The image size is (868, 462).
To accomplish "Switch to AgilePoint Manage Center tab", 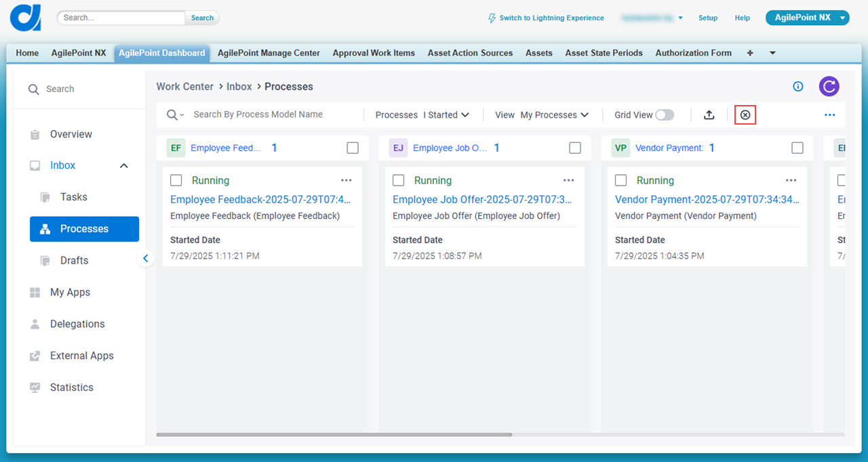I will tap(269, 53).
